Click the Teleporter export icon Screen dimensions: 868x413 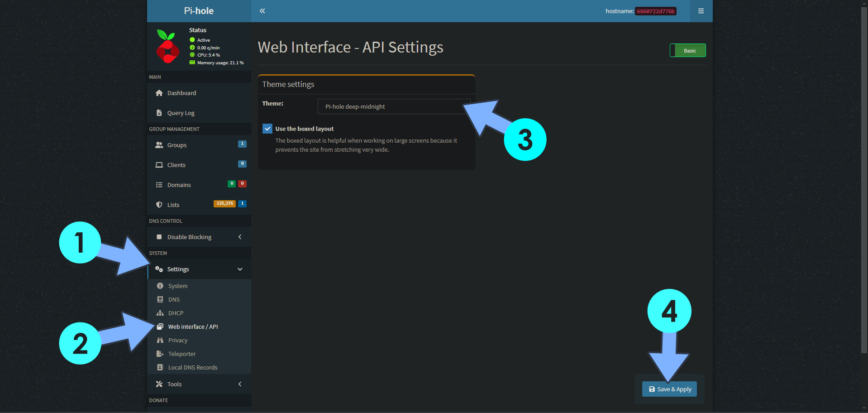[x=160, y=354]
